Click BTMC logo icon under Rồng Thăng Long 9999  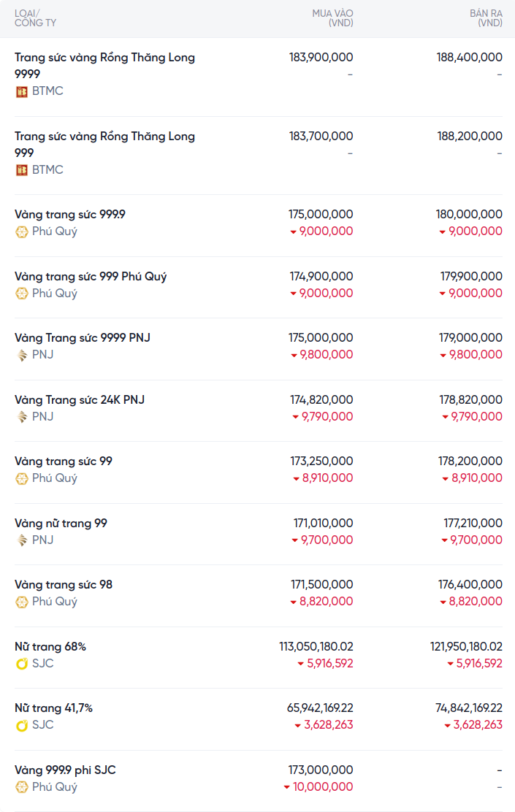tap(22, 91)
